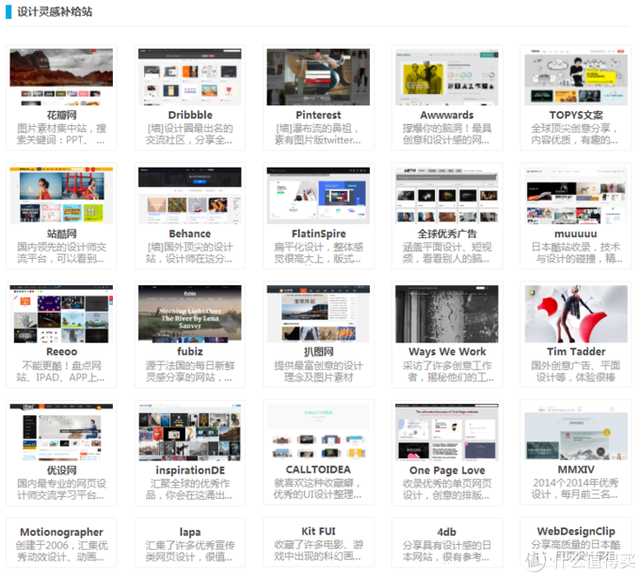Open the TOPYS文案 site thumbnail
This screenshot has width=640, height=577.
576,77
